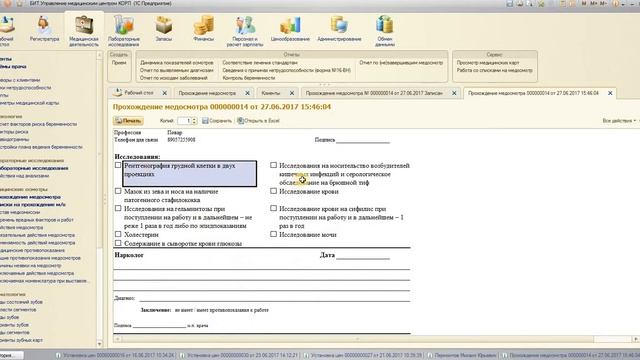Screen dimensions: 640x360
Task: Open the Обмен данными section
Action: coord(384,31)
